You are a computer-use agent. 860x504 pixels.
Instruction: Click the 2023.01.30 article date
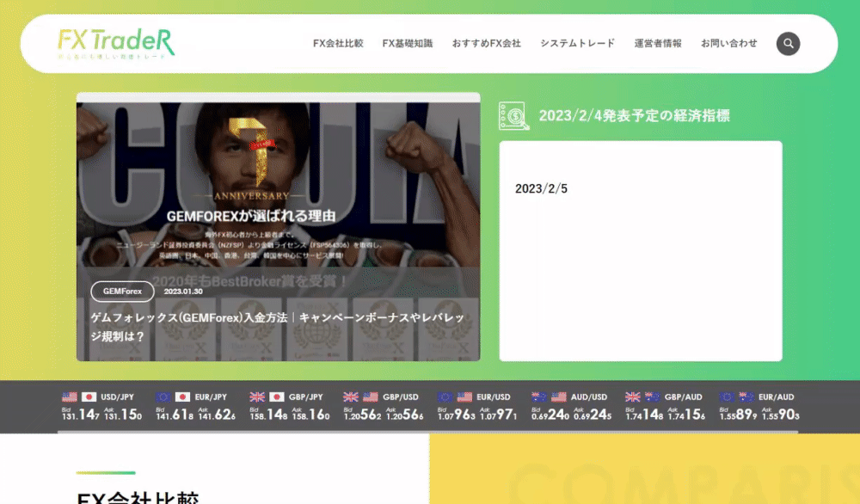pyautogui.click(x=183, y=292)
